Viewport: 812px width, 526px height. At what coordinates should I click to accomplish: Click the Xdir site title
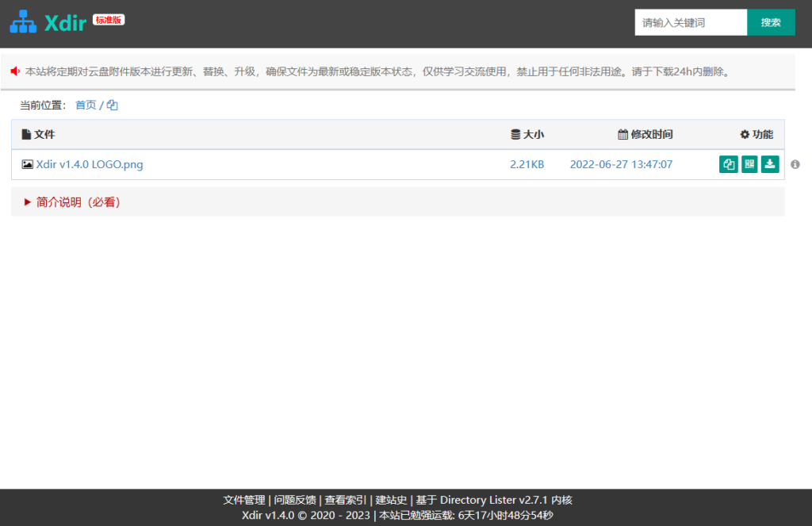(65, 23)
